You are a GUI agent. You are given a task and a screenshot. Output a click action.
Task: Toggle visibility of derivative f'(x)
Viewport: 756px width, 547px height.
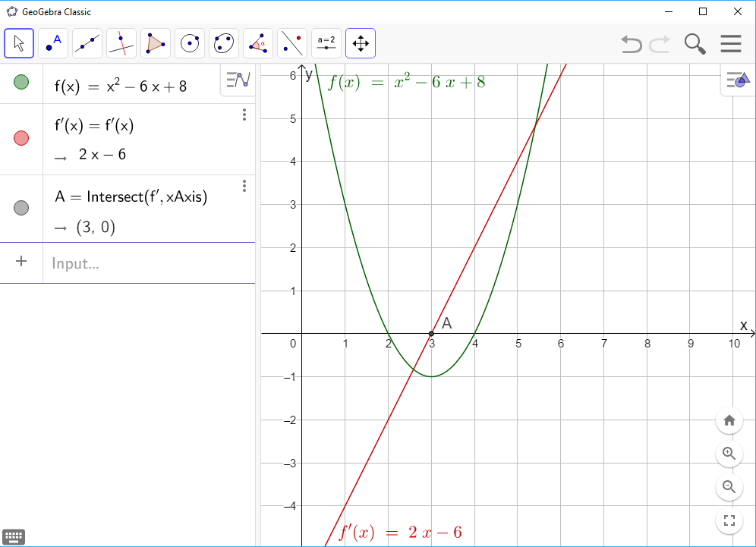(x=21, y=138)
